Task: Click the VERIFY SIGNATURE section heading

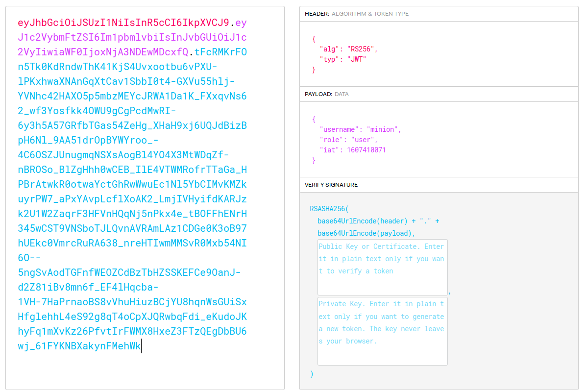Action: [x=331, y=185]
